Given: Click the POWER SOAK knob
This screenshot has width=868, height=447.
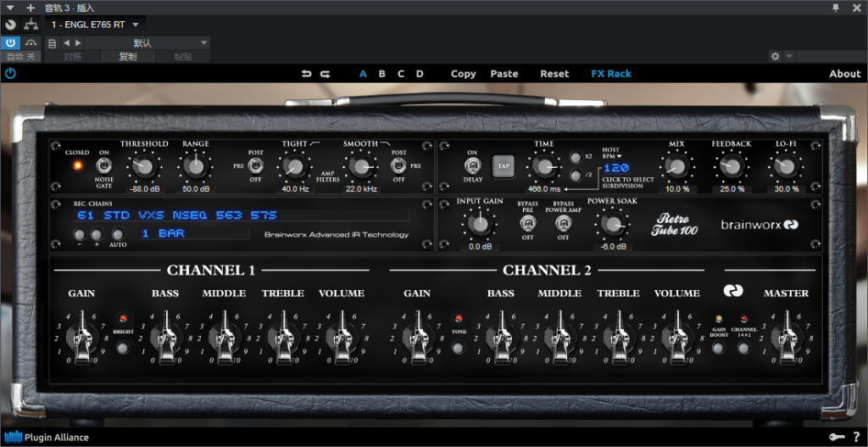Looking at the screenshot, I should click(x=612, y=224).
